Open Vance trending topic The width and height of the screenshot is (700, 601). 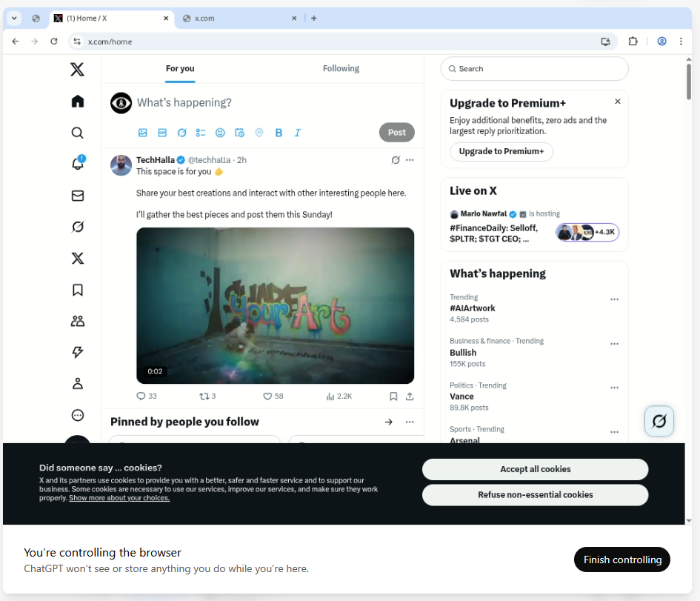coord(461,396)
